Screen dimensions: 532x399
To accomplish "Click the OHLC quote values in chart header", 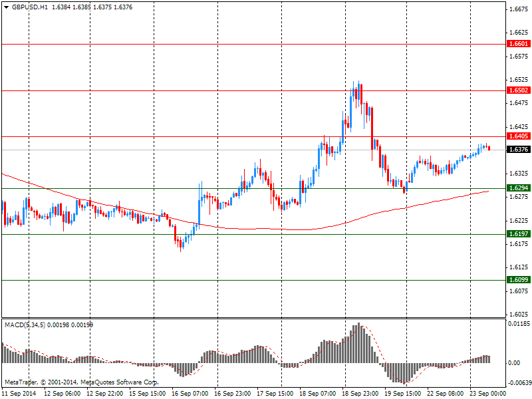I will click(x=92, y=7).
